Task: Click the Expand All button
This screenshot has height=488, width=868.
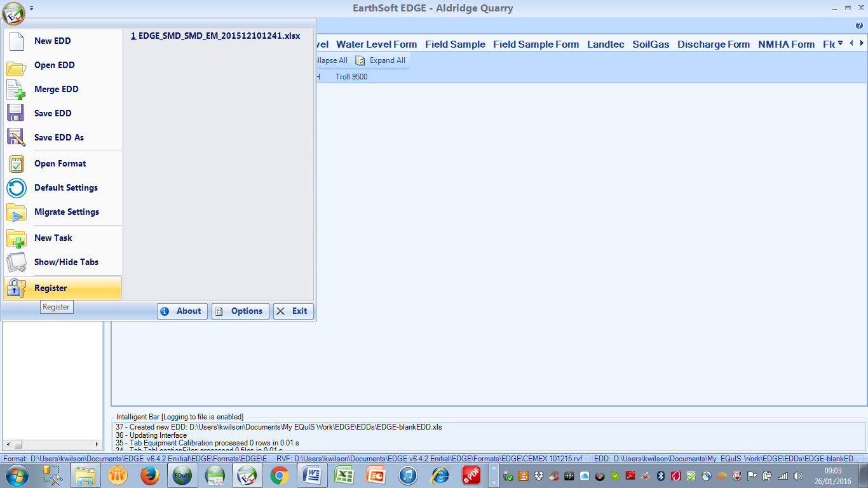Action: [381, 60]
